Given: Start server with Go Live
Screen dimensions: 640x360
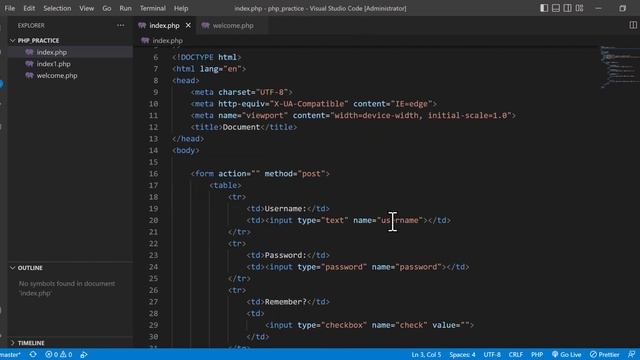Looking at the screenshot, I should tap(567, 354).
